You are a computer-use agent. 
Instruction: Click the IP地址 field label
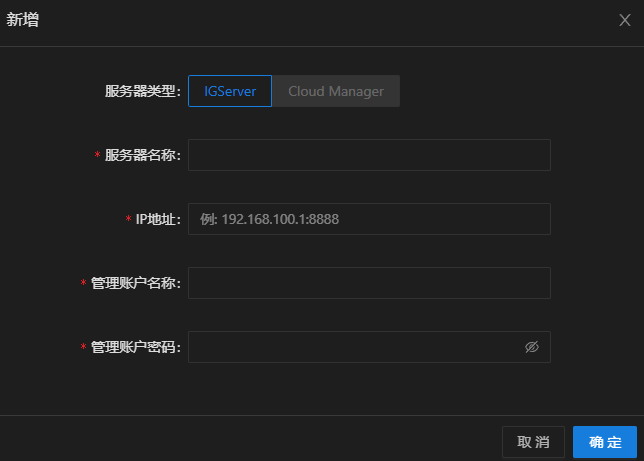click(157, 220)
